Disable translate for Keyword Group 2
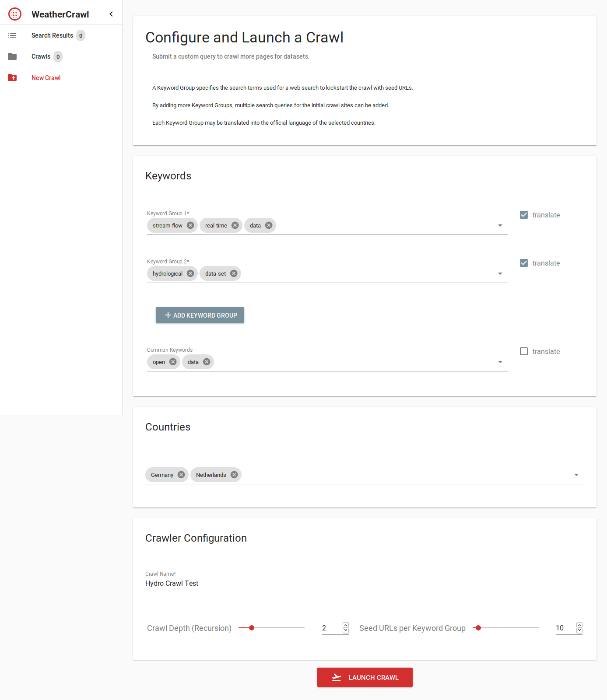The image size is (607, 700). point(524,263)
